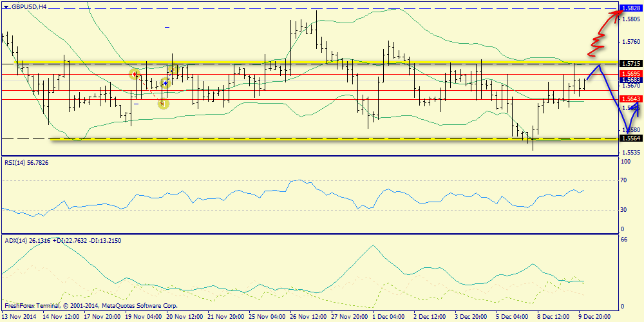
Task: Click the 14 Nov 12:00 time label
Action: (61, 317)
